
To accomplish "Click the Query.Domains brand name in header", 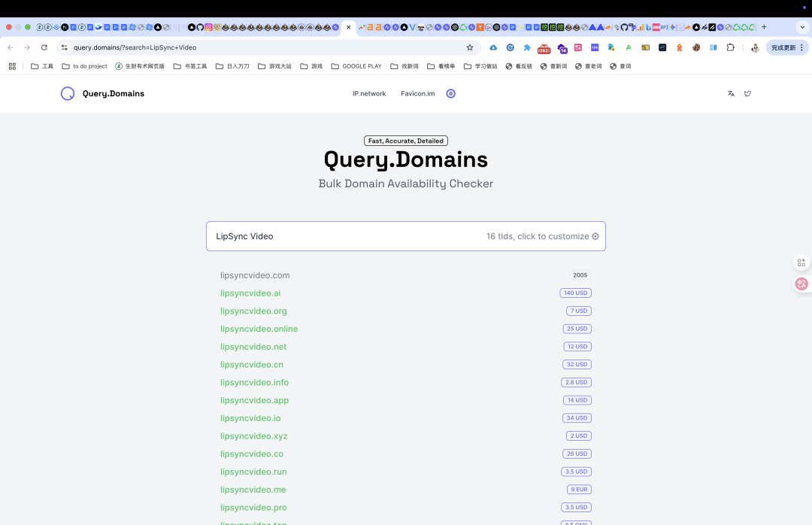I will [114, 94].
